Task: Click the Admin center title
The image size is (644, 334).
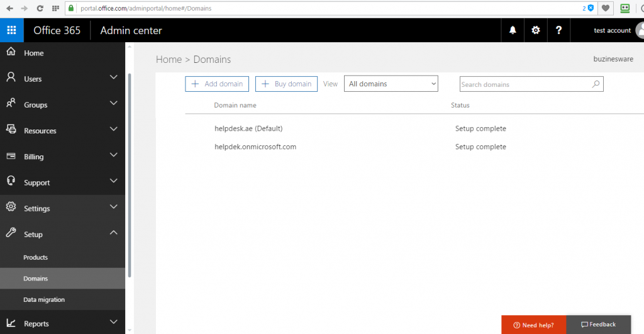Action: (131, 30)
